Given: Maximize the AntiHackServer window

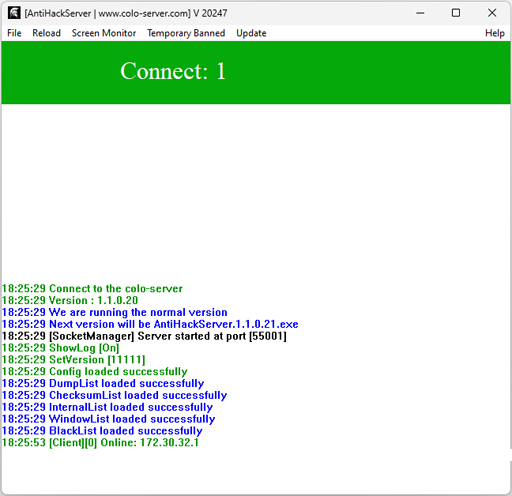Looking at the screenshot, I should click(x=456, y=13).
